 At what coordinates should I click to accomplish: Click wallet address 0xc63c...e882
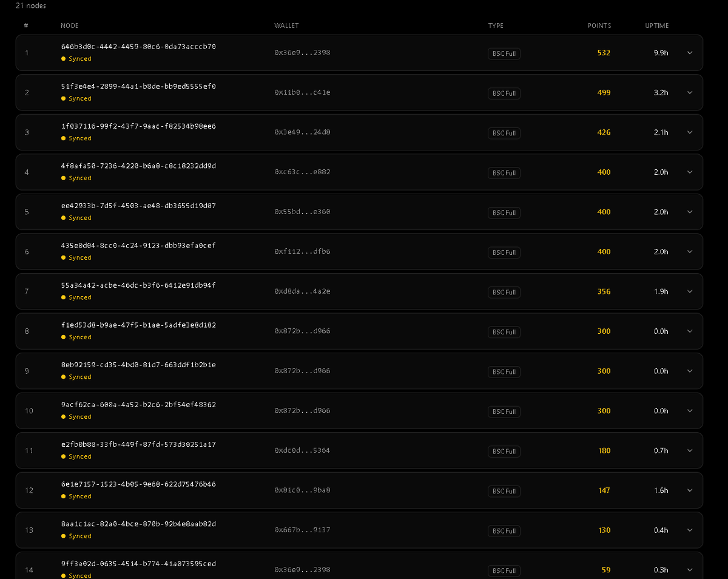(302, 172)
